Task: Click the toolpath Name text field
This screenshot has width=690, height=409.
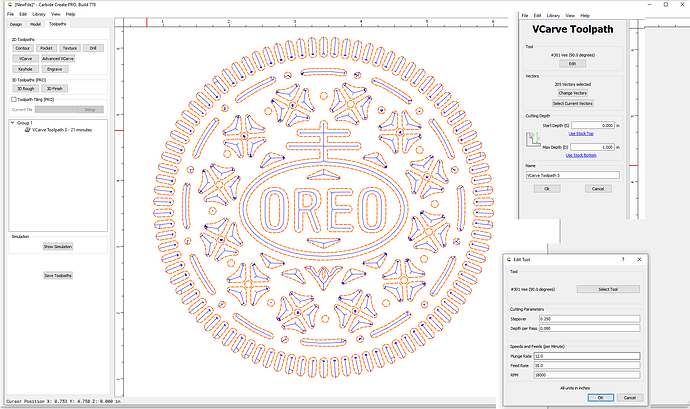Action: [573, 175]
